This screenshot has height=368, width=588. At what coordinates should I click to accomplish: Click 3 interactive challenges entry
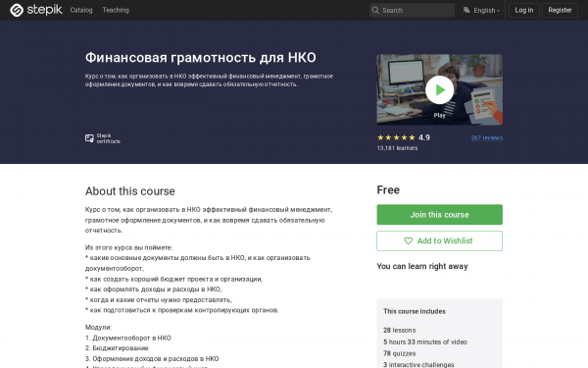[x=418, y=365]
